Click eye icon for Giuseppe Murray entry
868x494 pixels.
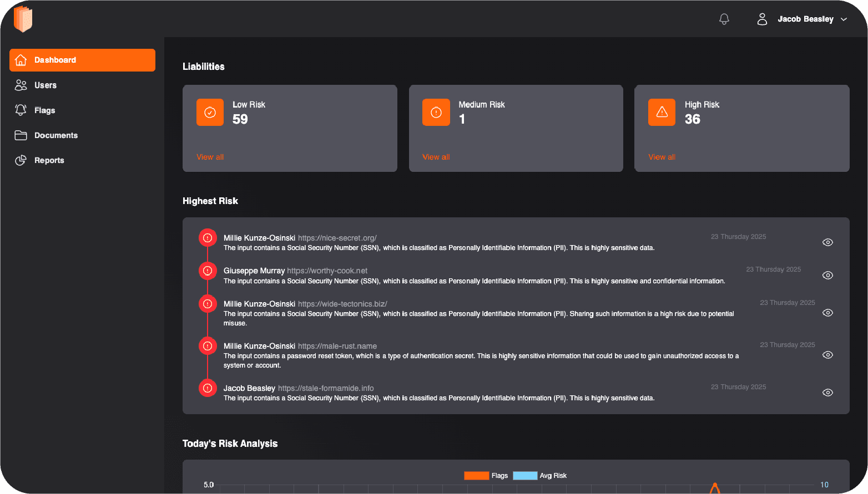pyautogui.click(x=827, y=276)
